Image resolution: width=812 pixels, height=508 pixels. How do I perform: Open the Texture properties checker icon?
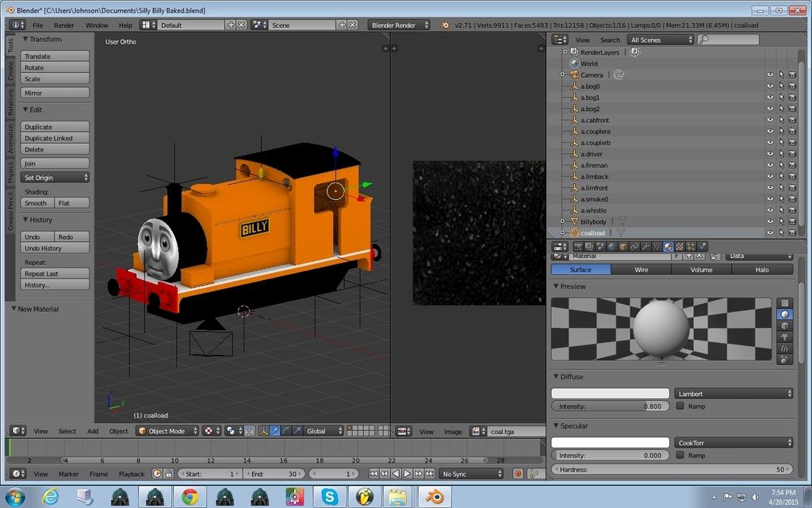click(680, 247)
